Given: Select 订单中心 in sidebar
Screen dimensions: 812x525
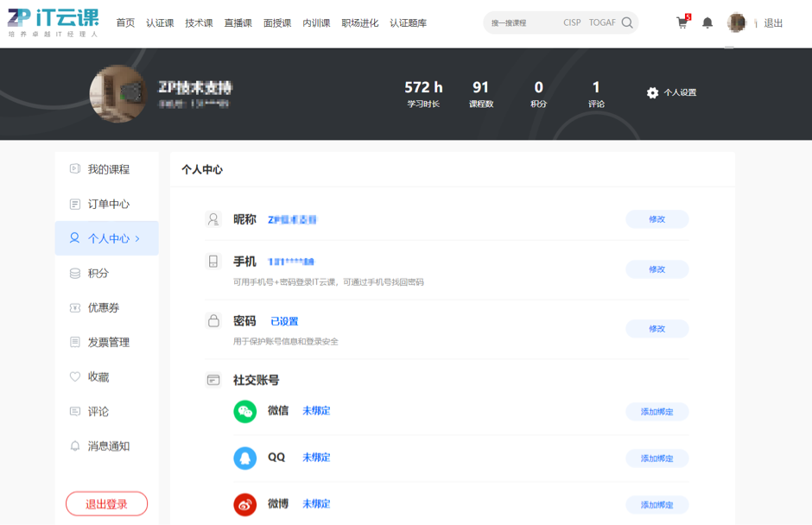Looking at the screenshot, I should point(108,204).
